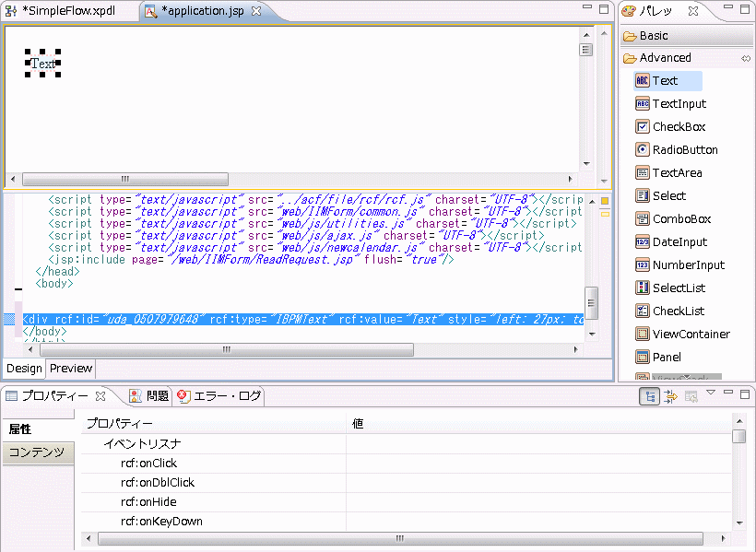Select the NumberInput palette widget
The width and height of the screenshot is (756, 552).
click(688, 265)
